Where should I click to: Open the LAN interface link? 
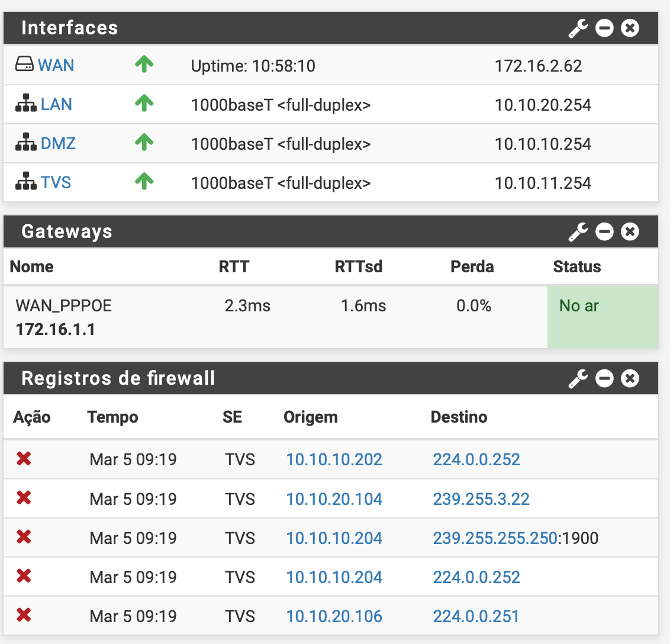tap(56, 105)
